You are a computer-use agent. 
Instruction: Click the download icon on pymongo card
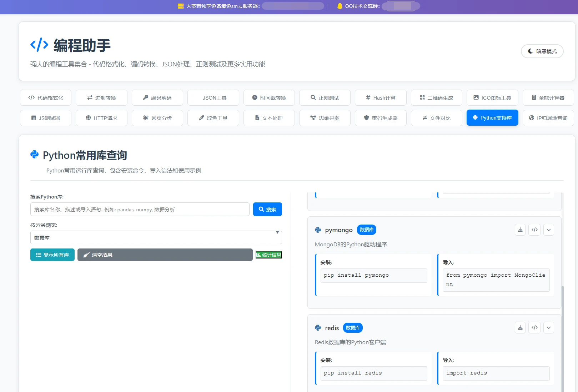(520, 230)
